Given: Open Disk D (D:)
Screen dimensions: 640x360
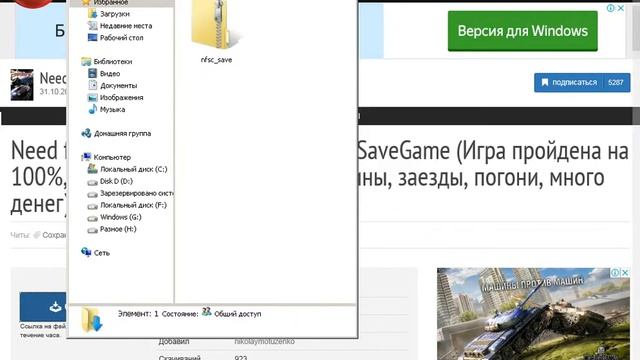Looking at the screenshot, I should tap(116, 181).
